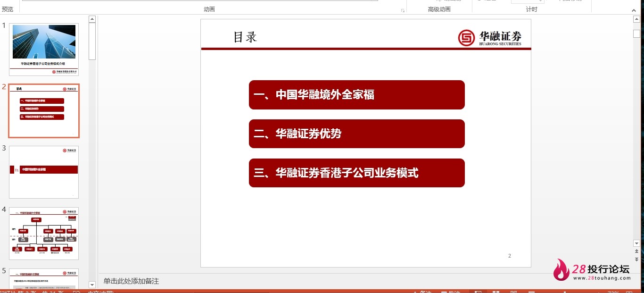Select slide 2 thumbnail titled 目录
The height and width of the screenshot is (293, 644).
point(44,111)
